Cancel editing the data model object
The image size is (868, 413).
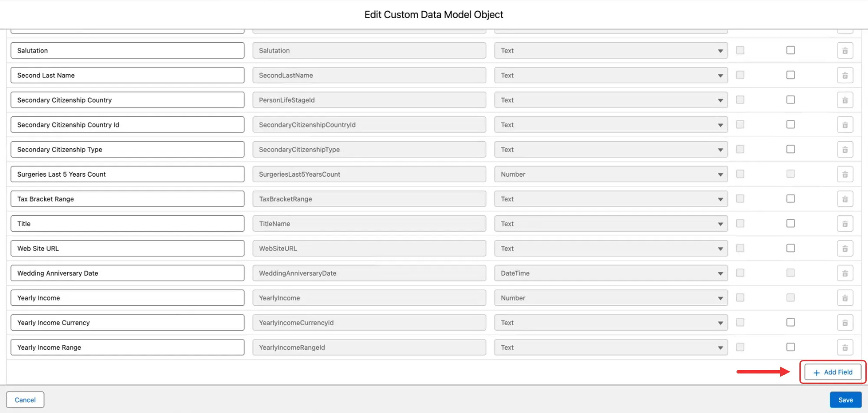click(25, 400)
